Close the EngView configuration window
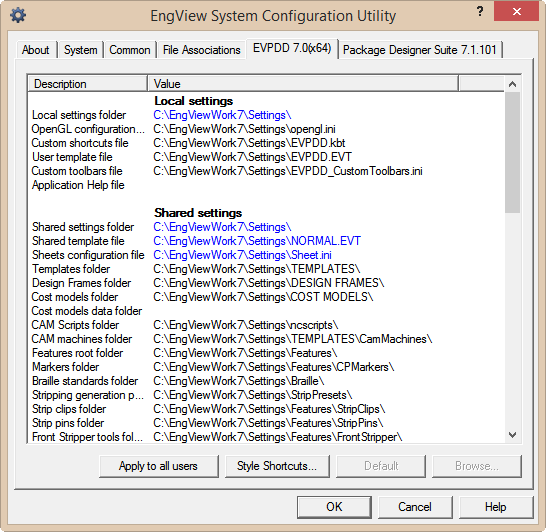This screenshot has width=546, height=532. pyautogui.click(x=517, y=11)
